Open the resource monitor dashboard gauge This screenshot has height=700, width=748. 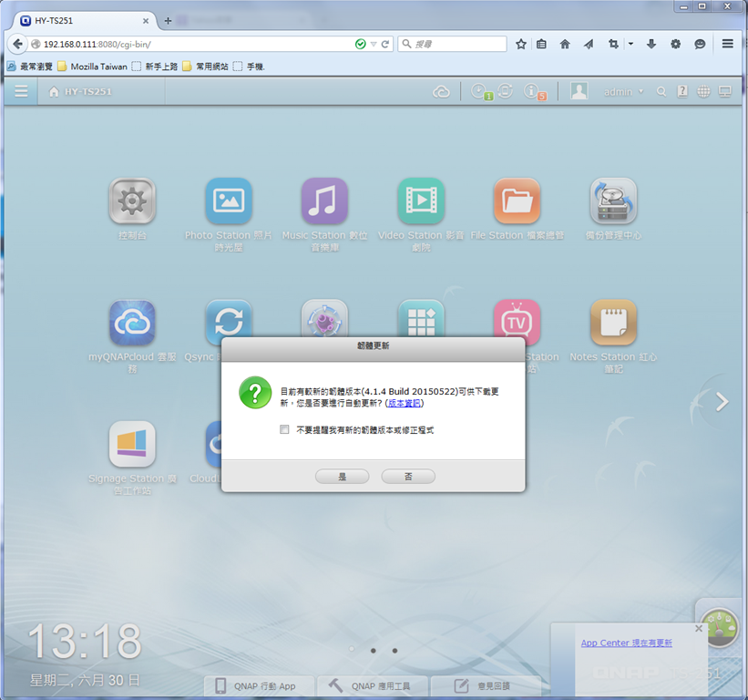coord(720,626)
